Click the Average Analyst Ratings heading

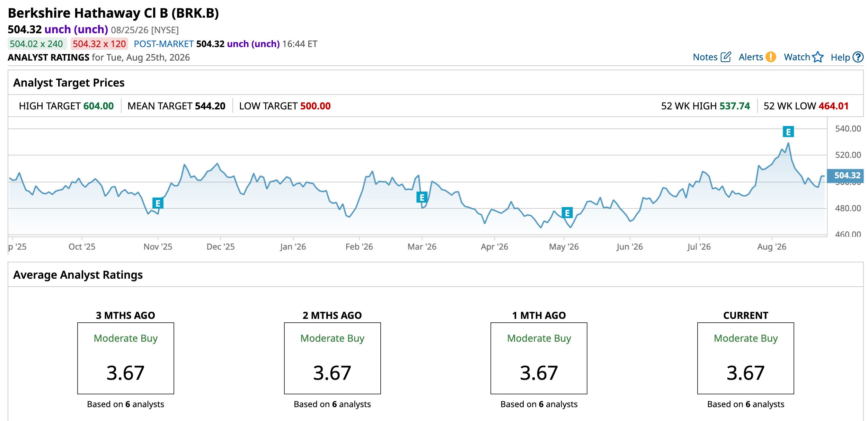tap(78, 275)
